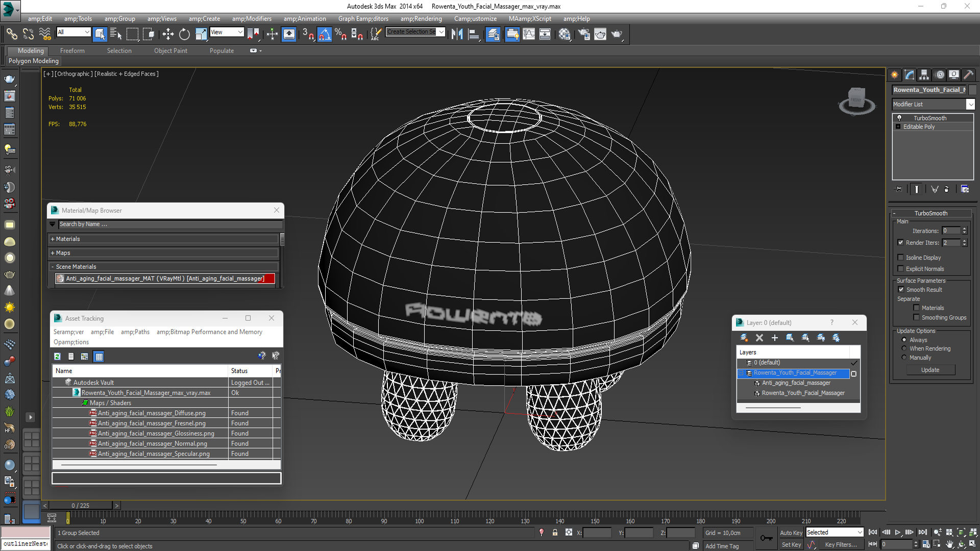
Task: Click the Key Filters button
Action: pos(841,545)
